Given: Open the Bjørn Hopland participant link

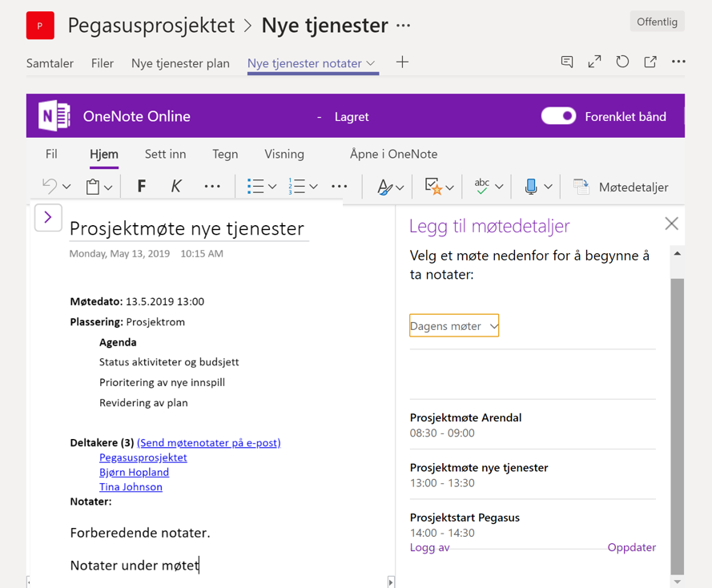Looking at the screenshot, I should tap(134, 472).
